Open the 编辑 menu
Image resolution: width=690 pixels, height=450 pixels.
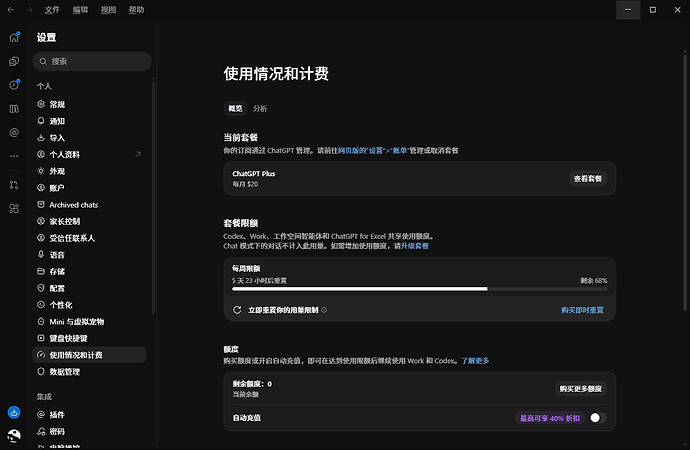tap(80, 10)
